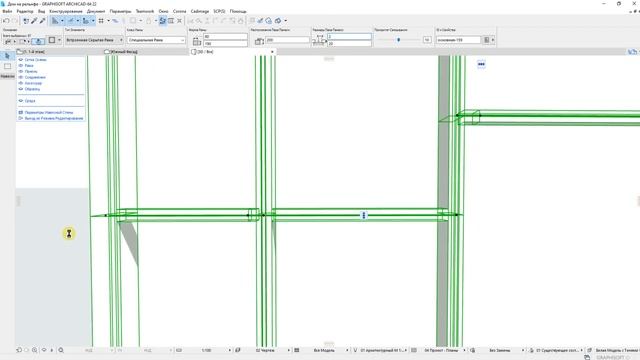640x360 pixels.
Task: Click the junction priority value box
Action: [x=427, y=40]
